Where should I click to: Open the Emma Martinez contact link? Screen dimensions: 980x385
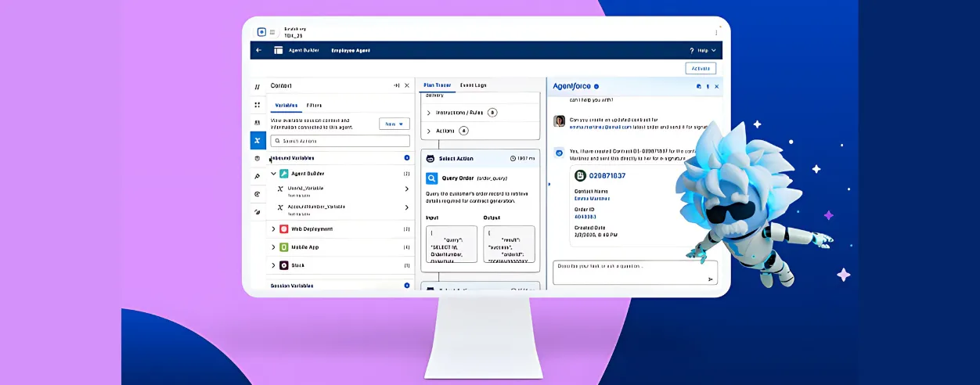[x=592, y=198]
